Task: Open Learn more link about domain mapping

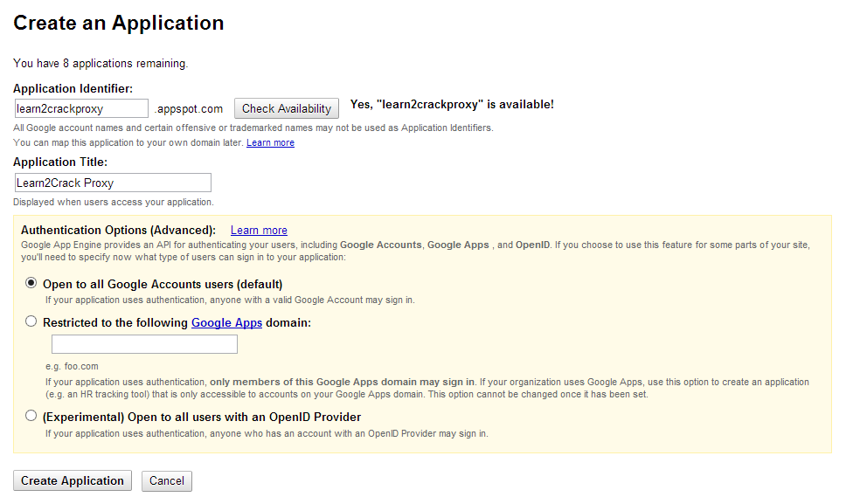Action: pyautogui.click(x=270, y=142)
